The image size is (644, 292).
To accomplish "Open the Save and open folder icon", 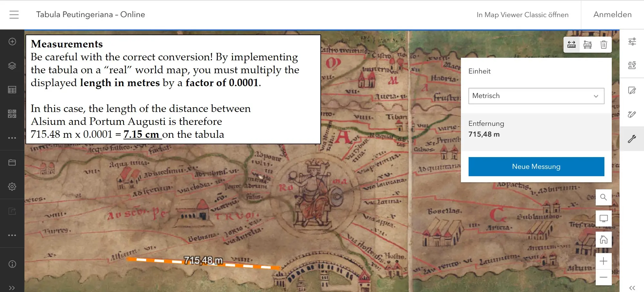I will point(12,162).
